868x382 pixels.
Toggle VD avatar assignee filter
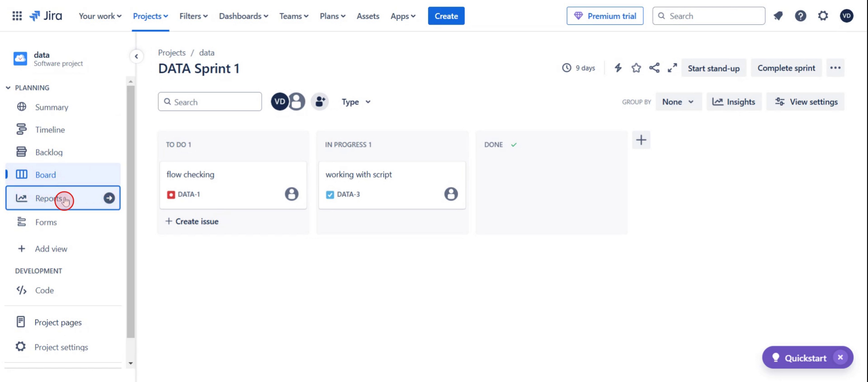pos(279,102)
